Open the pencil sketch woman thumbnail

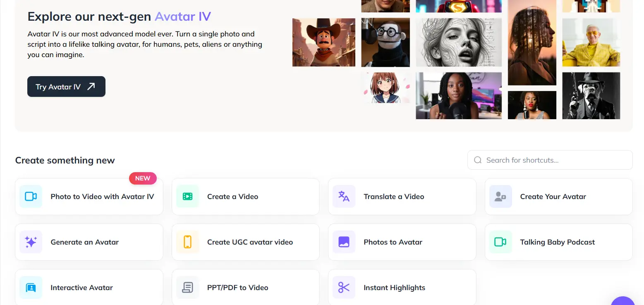click(x=459, y=42)
